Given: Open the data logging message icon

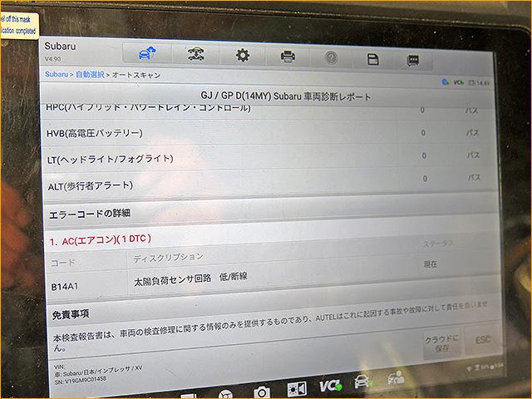Looking at the screenshot, I should [x=412, y=61].
